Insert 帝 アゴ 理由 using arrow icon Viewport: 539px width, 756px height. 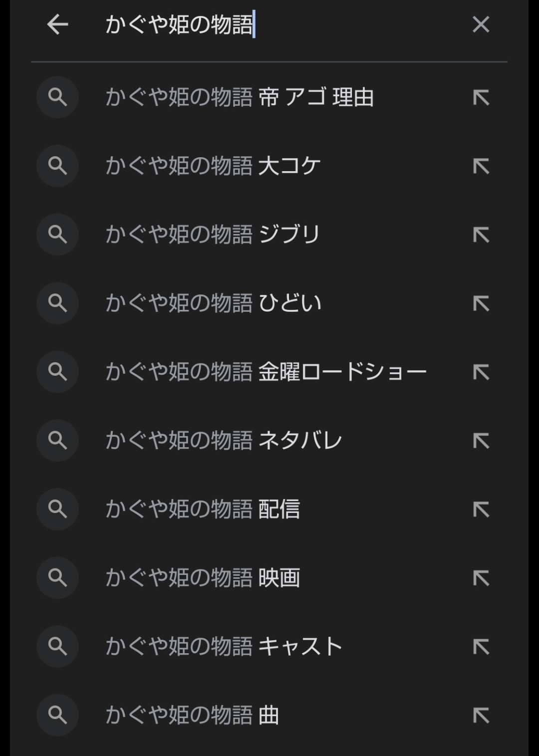click(481, 97)
